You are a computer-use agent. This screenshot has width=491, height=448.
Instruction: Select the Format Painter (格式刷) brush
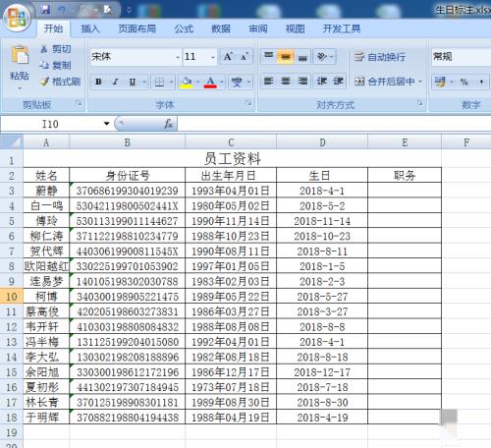[44, 82]
